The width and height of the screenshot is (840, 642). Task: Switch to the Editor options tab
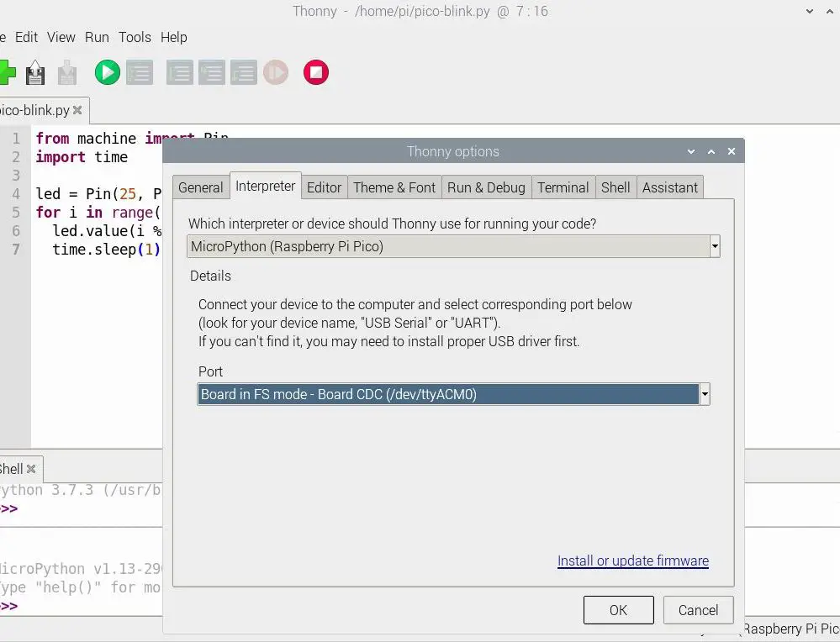tap(324, 188)
